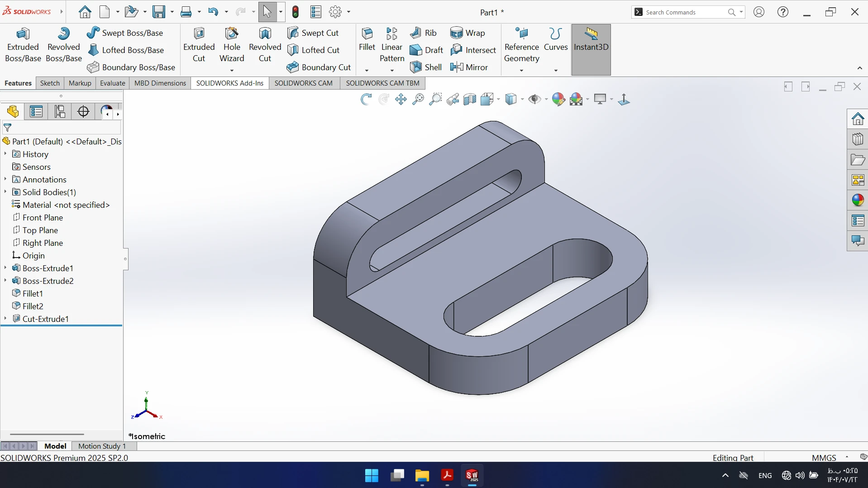
Task: Click the Mirror feature button
Action: (469, 67)
